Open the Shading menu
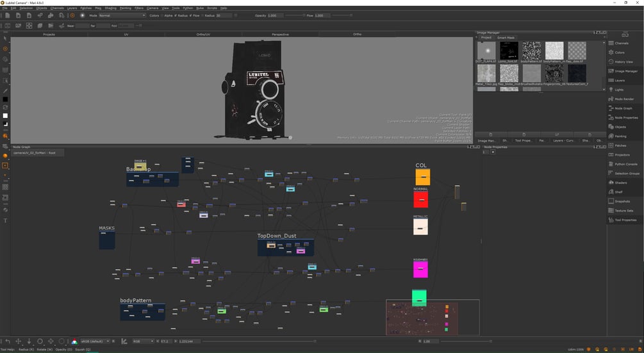Viewport: 644px width, 353px height. coord(110,8)
